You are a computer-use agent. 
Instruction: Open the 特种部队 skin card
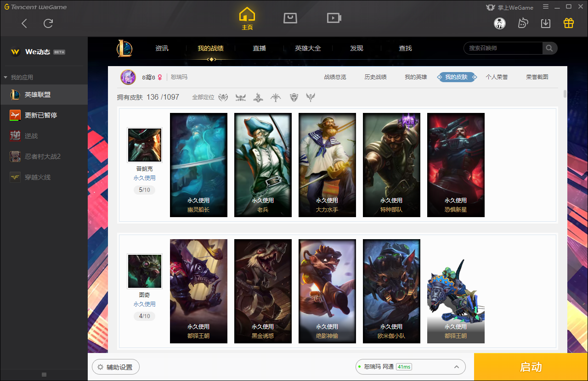pos(391,165)
